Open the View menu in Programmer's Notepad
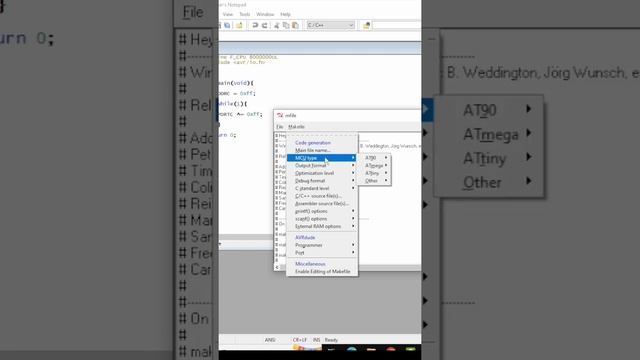Screen dimensions: 640x360 (x=228, y=14)
